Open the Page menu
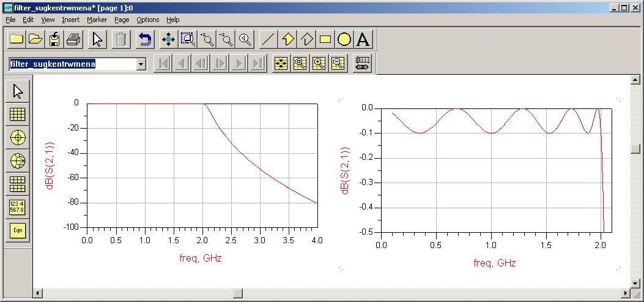This screenshot has width=644, height=302. pos(122,20)
